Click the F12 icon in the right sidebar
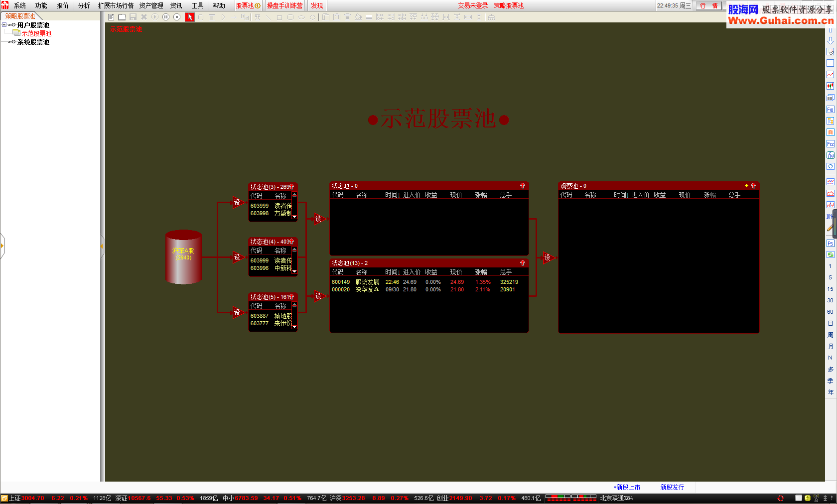This screenshot has width=837, height=504. [831, 144]
